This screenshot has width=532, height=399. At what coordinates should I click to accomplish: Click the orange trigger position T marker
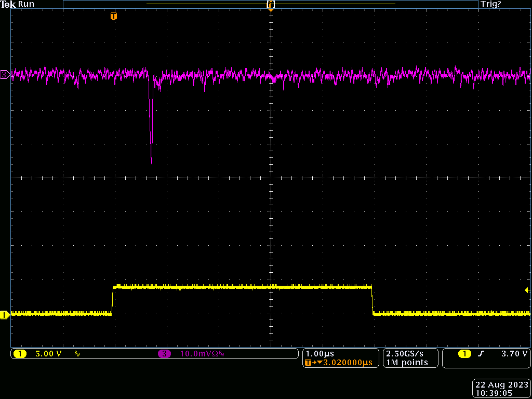[x=114, y=17]
